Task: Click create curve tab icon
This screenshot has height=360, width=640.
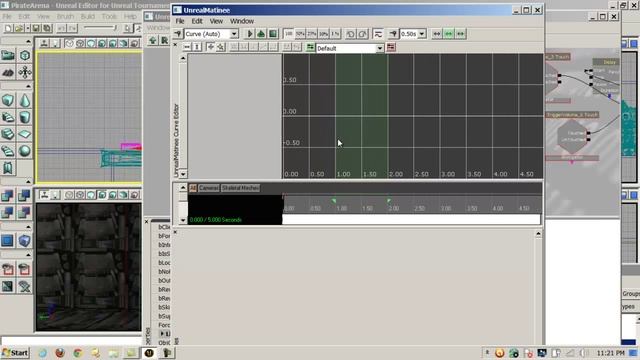Action: pyautogui.click(x=310, y=48)
